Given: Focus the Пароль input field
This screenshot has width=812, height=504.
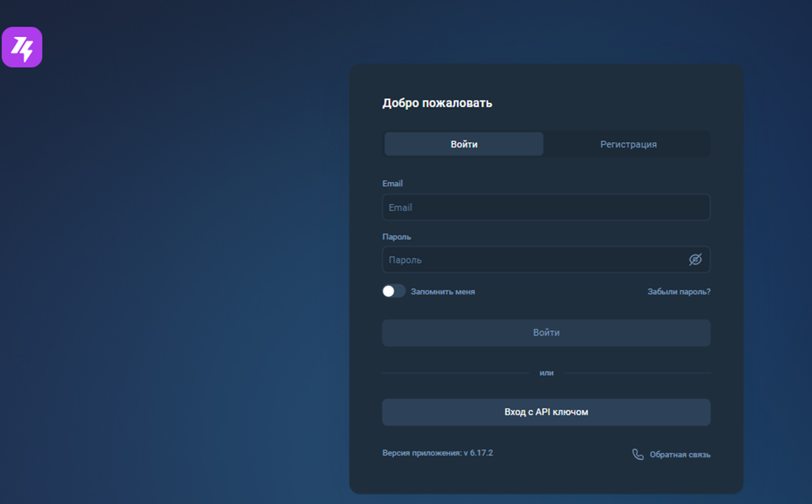Looking at the screenshot, I should 533,260.
